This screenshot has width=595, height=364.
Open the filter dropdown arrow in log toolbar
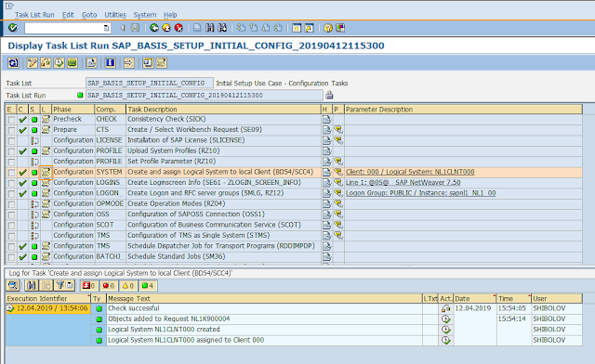[70, 285]
